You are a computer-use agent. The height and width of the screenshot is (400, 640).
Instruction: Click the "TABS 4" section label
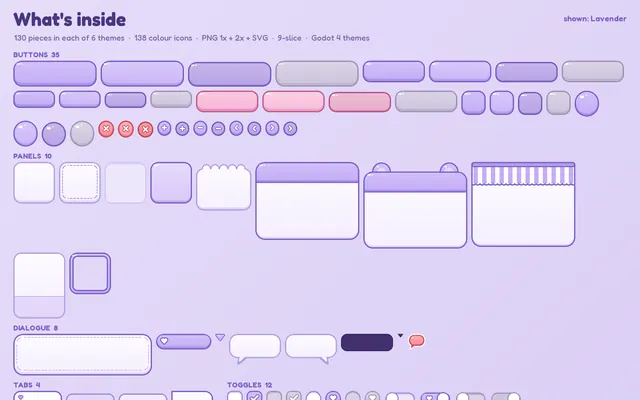(x=27, y=385)
